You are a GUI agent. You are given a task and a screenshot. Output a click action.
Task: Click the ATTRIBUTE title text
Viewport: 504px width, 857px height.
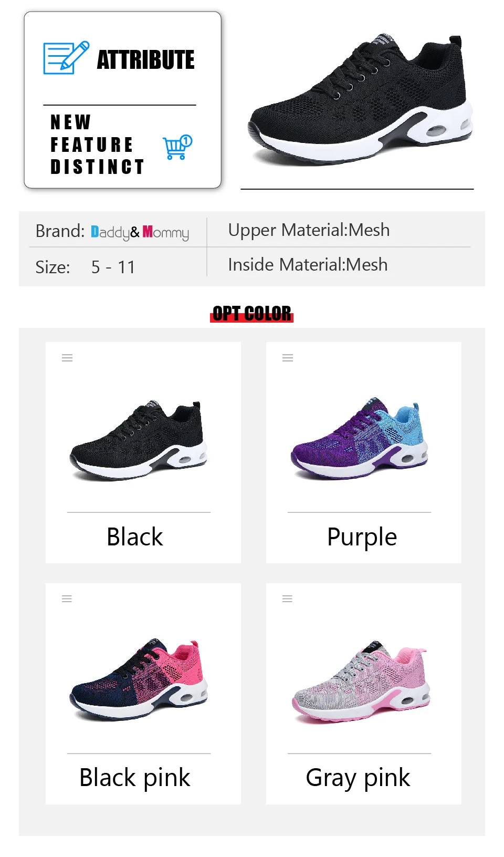tap(146, 60)
